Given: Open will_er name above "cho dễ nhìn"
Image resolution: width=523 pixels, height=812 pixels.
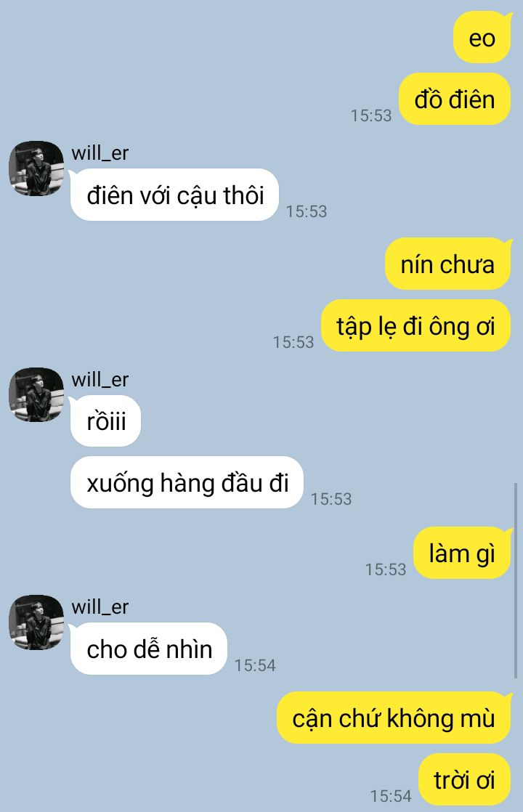Looking at the screenshot, I should [x=100, y=606].
